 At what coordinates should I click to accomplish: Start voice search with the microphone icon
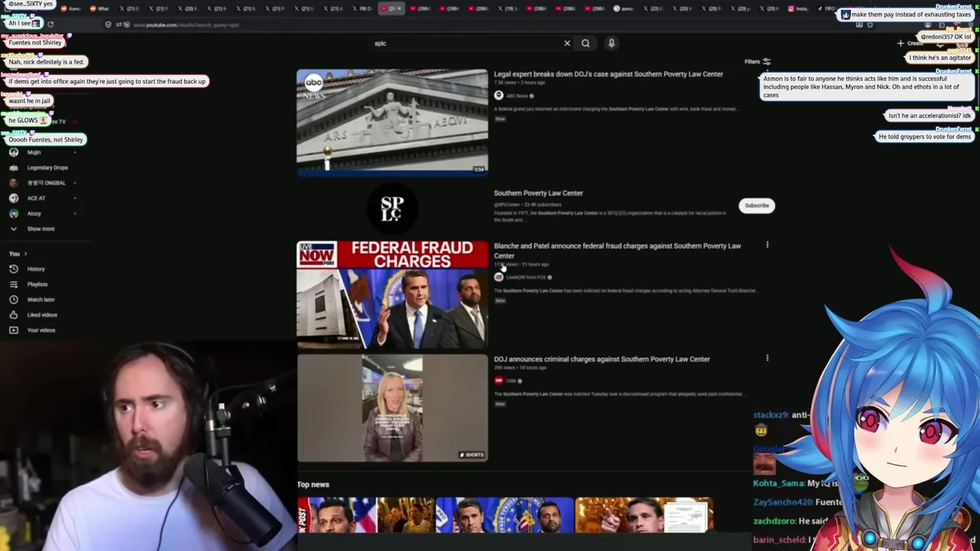pyautogui.click(x=611, y=44)
